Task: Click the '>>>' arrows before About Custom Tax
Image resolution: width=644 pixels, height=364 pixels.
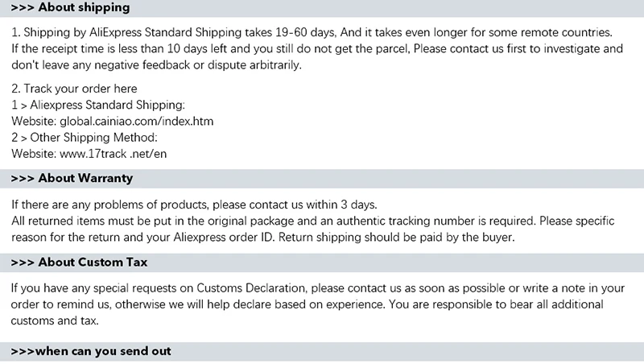Action: (x=22, y=263)
